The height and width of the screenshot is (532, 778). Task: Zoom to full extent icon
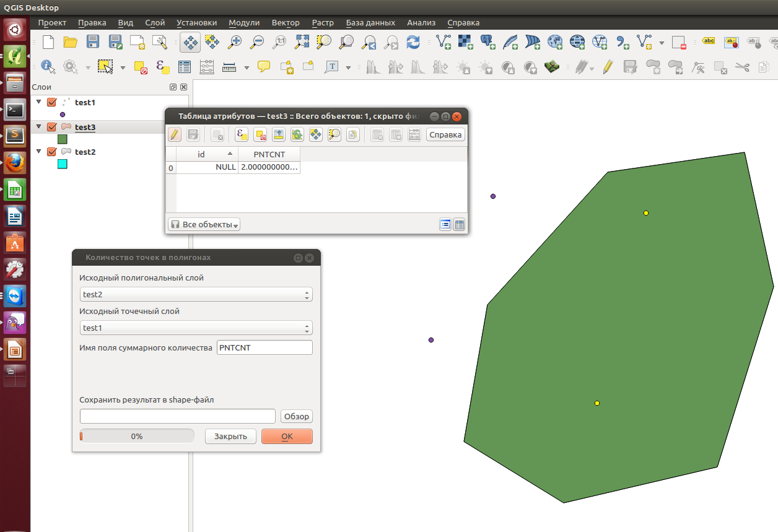[x=302, y=42]
